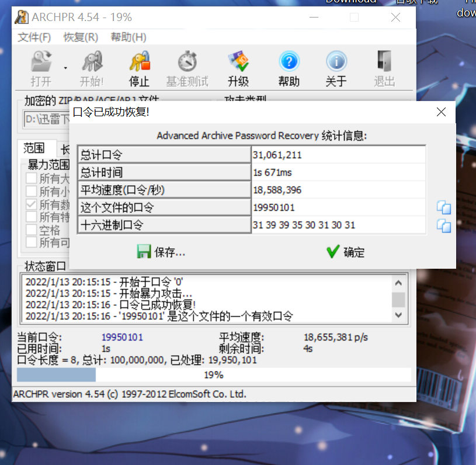Copy the hexadecimal password icon
Screen dimensions: 476x465
(443, 226)
